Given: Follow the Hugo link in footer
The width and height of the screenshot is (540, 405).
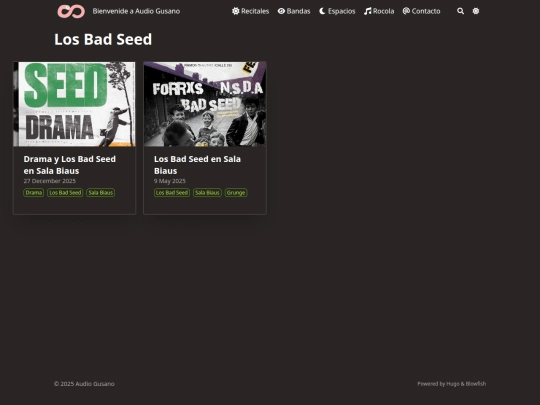Looking at the screenshot, I should click(453, 384).
